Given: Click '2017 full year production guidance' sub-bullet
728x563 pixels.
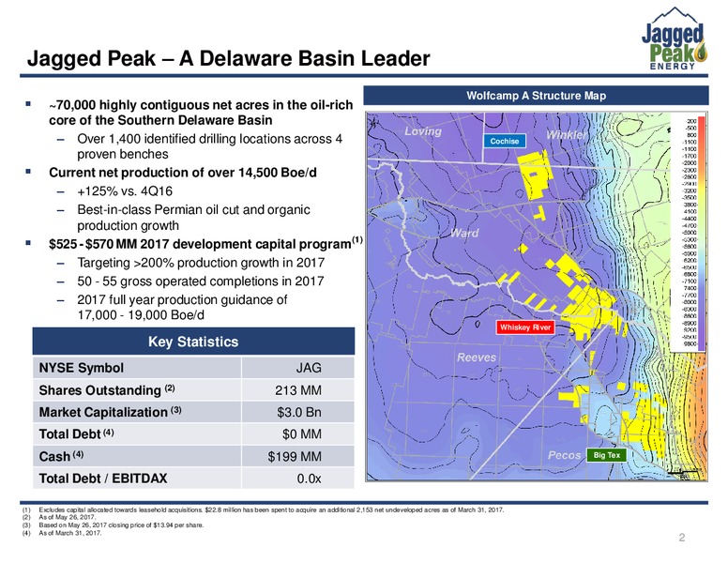Looking at the screenshot, I should tap(182, 307).
